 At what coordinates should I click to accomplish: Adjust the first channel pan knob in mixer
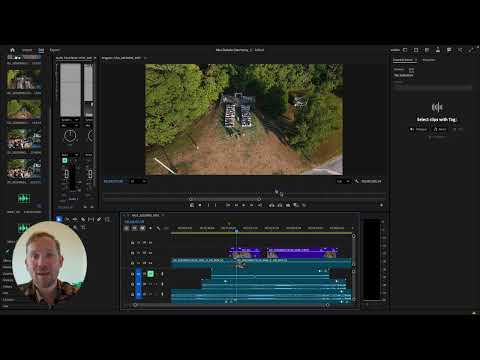coord(70,136)
